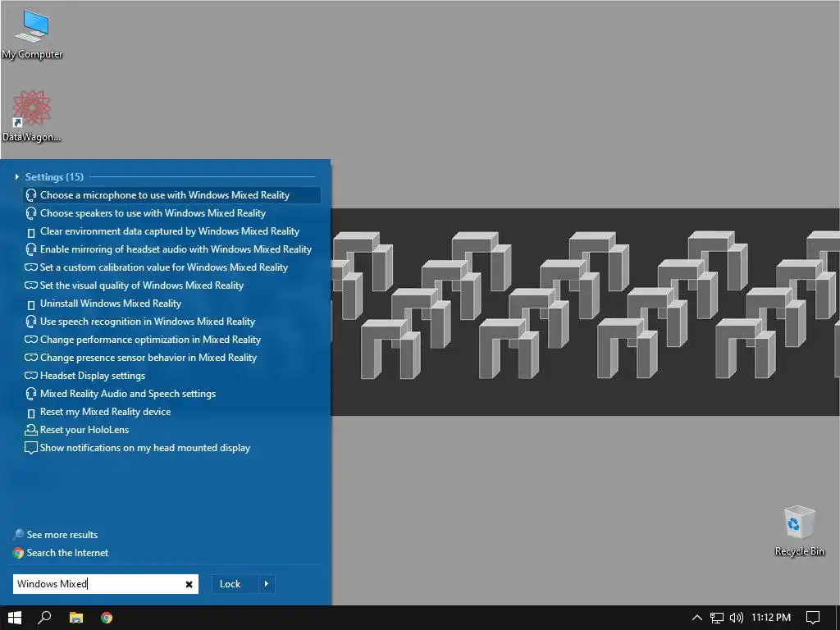Select Show notifications on my head mounted display

(172, 448)
